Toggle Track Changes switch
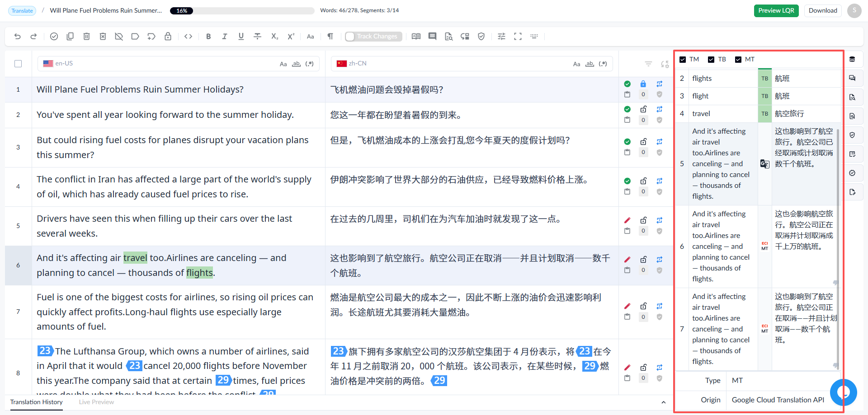 click(x=373, y=37)
